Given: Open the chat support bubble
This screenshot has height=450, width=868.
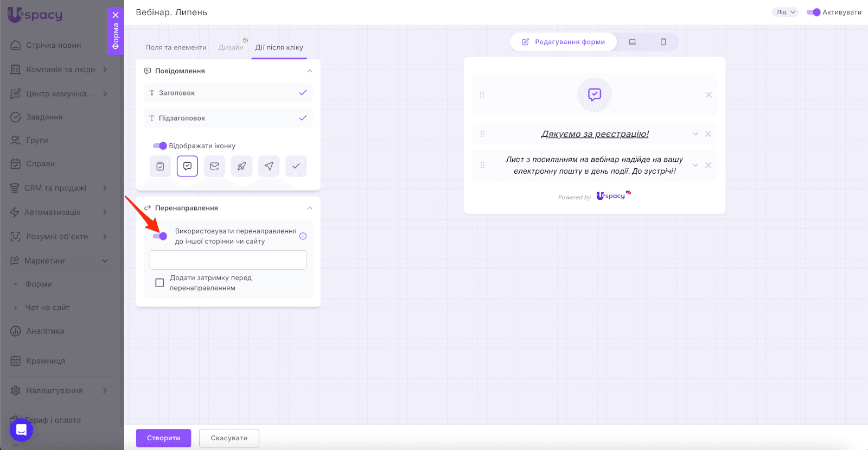Looking at the screenshot, I should click(21, 430).
